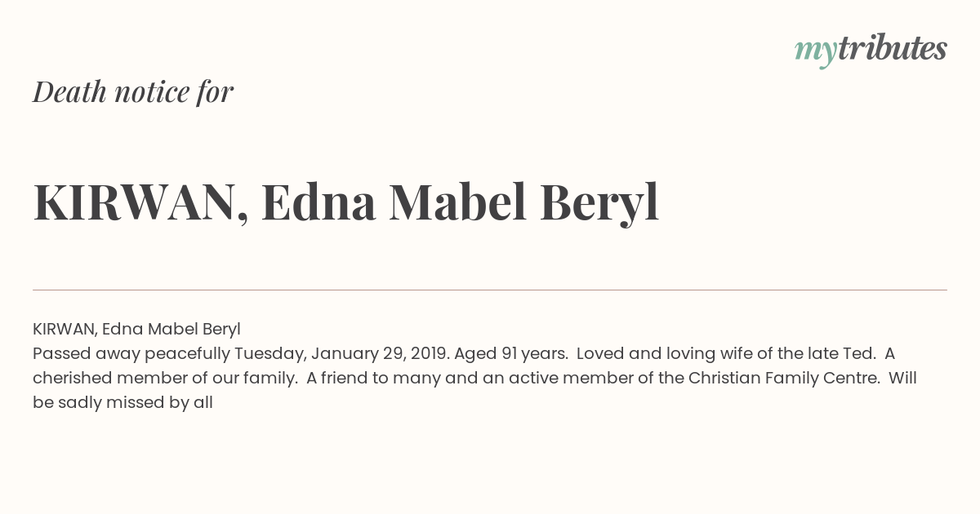The height and width of the screenshot is (514, 980).
Task: Click the gray "tributes" logo text
Action: click(893, 49)
